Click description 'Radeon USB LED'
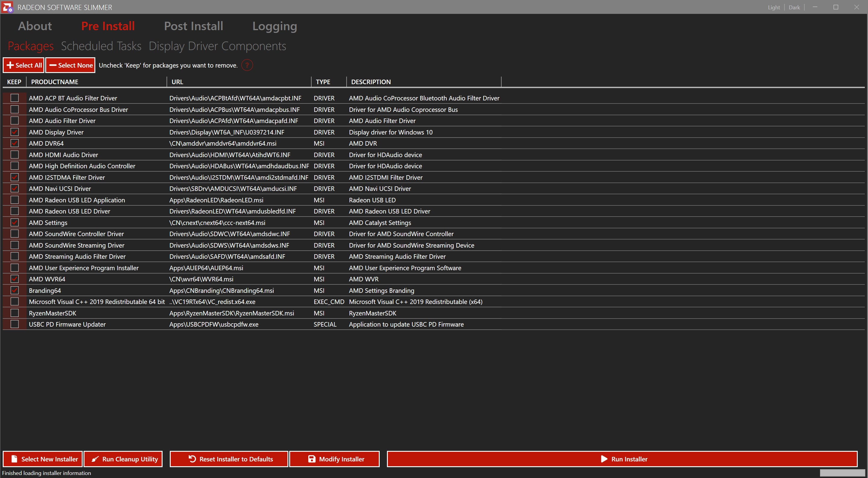Screen dimensions: 868x478 coord(372,200)
